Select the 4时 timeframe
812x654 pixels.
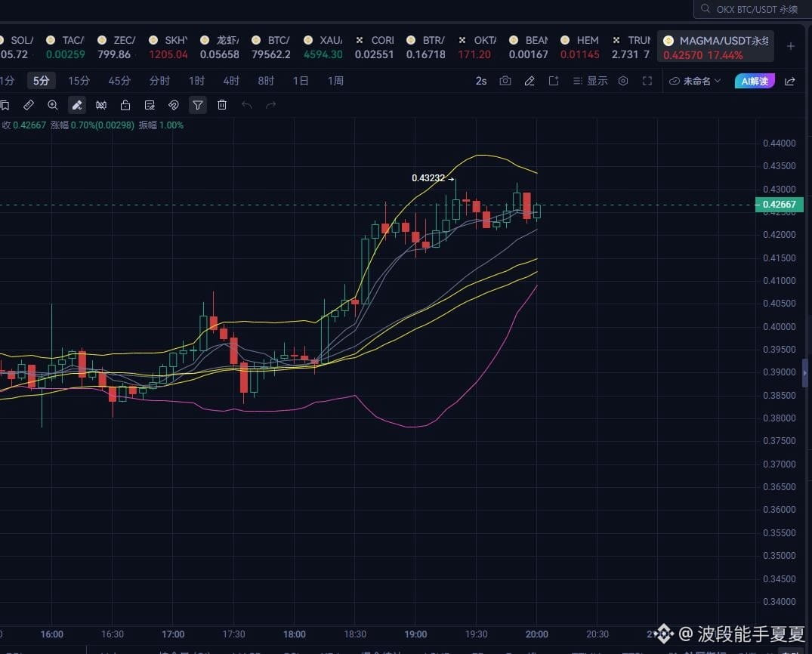coord(231,81)
